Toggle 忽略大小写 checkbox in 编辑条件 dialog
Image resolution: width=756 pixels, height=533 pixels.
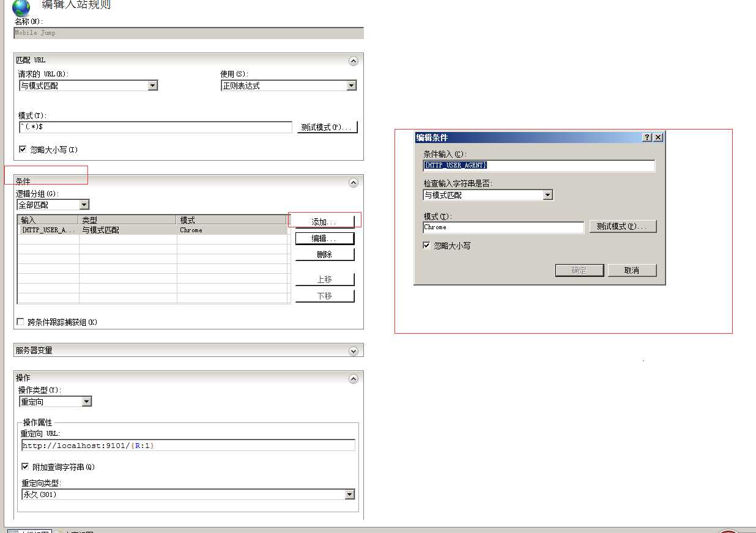(426, 245)
